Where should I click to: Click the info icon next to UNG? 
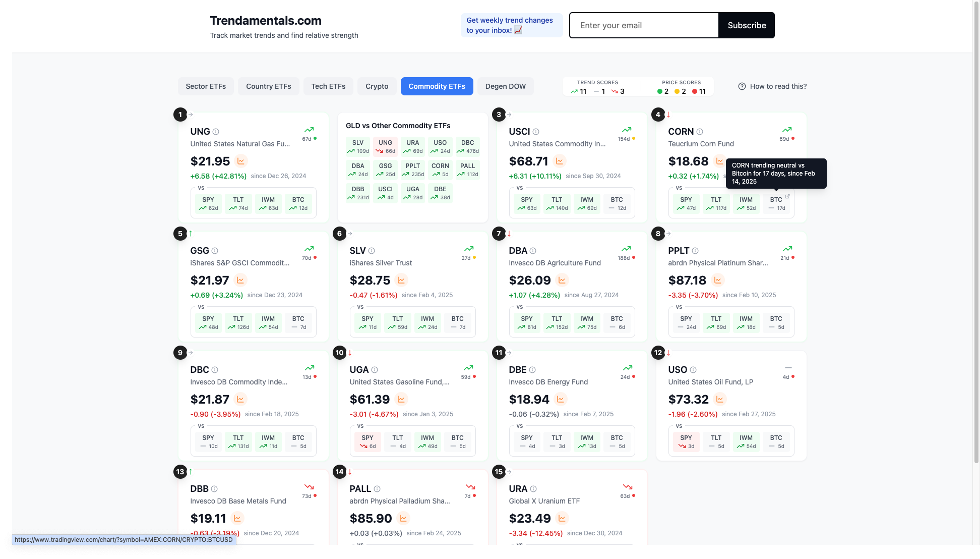click(216, 132)
